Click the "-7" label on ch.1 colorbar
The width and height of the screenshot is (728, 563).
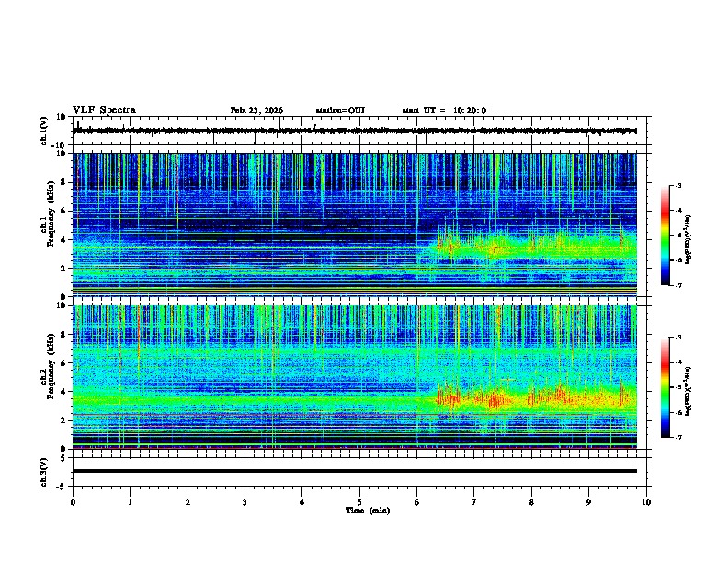pyautogui.click(x=677, y=285)
